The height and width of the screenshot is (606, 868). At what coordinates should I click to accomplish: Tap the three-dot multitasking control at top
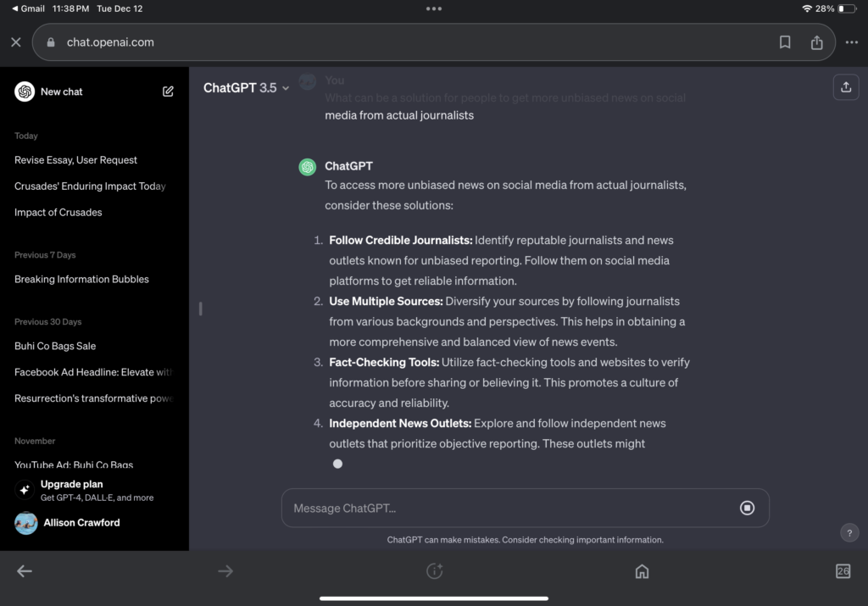coord(434,8)
